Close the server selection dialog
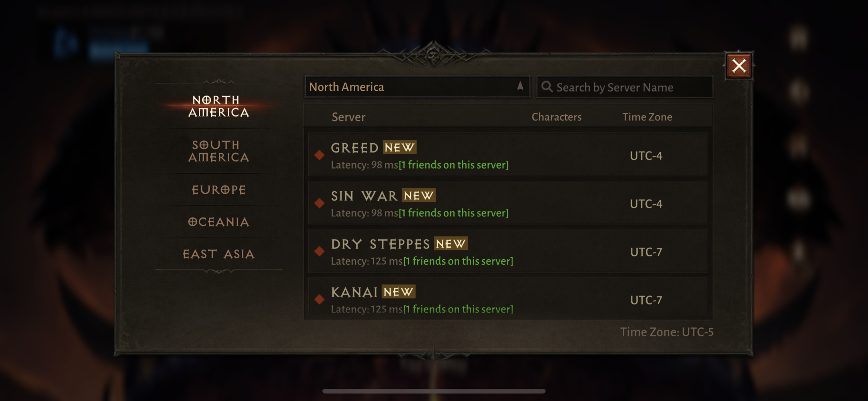The width and height of the screenshot is (868, 401). point(738,65)
